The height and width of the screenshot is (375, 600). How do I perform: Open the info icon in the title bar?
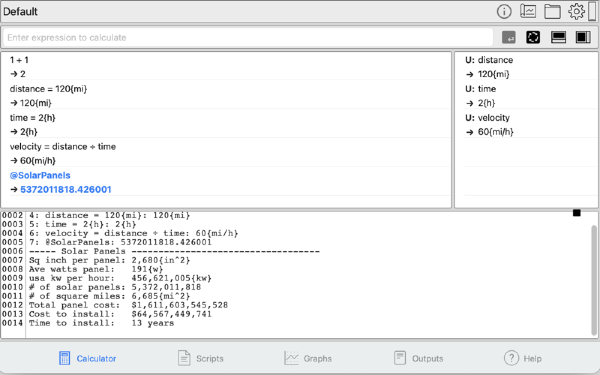tap(504, 11)
